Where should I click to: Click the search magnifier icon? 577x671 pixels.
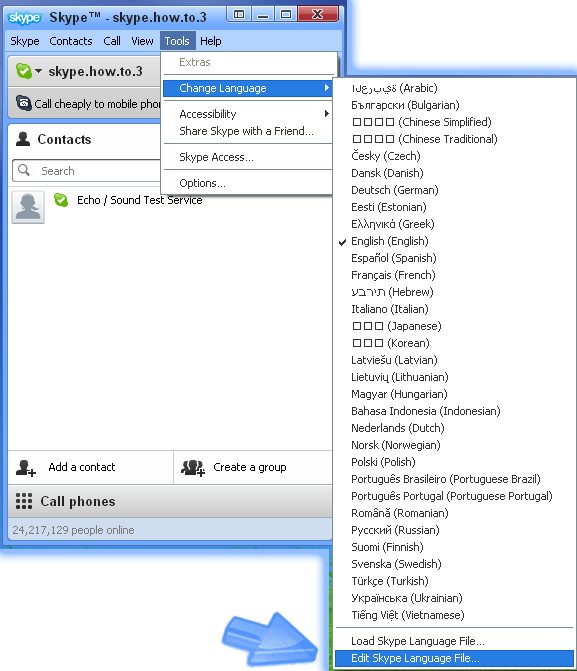24,170
